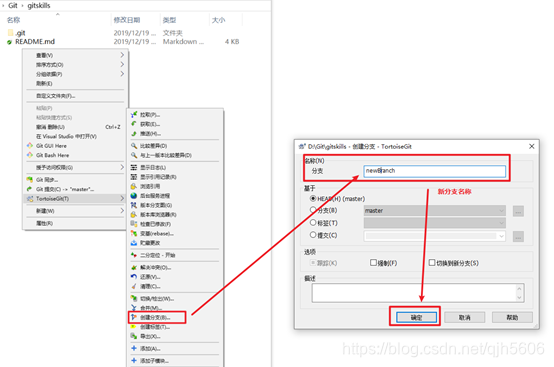
Task: Select the .git folder in Explorer
Action: click(20, 33)
